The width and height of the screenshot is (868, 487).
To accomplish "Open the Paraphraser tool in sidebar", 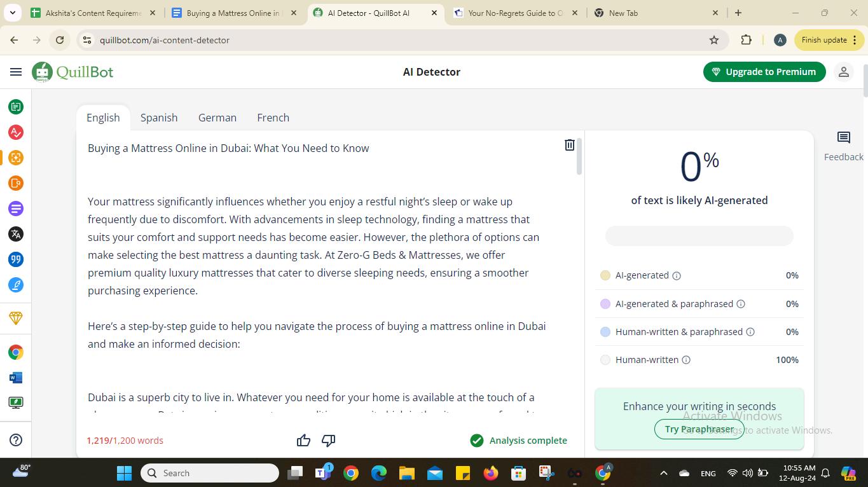I will (x=16, y=107).
